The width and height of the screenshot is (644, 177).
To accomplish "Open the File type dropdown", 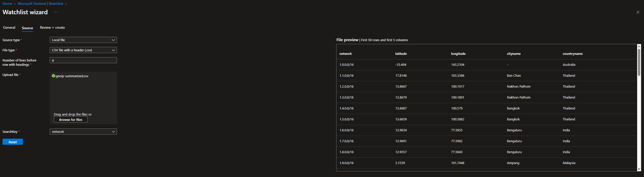I will [83, 50].
